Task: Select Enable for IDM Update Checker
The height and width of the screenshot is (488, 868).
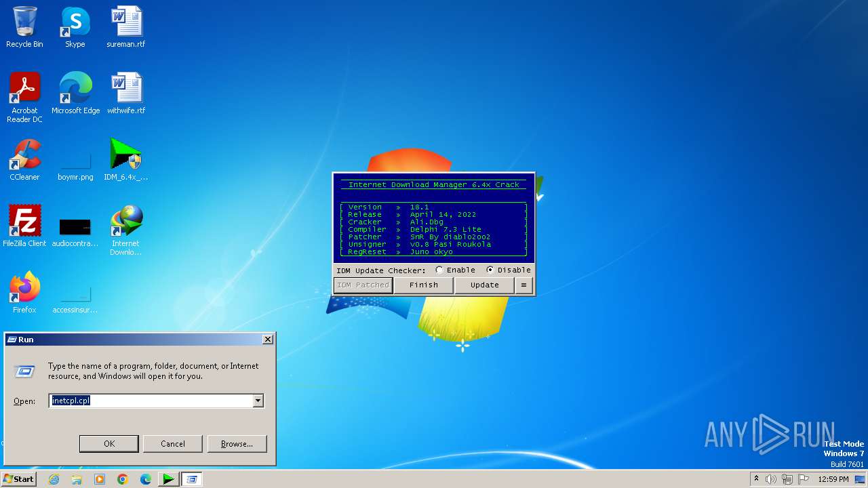Action: click(455, 270)
